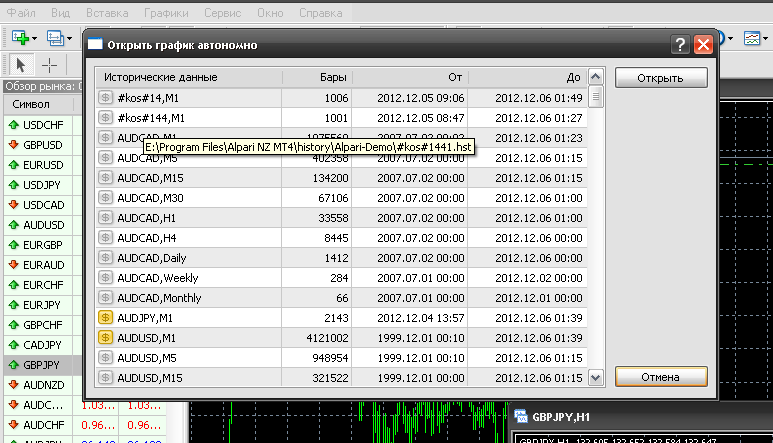
Task: Close the Открыть график автономно dialog
Action: click(x=703, y=45)
